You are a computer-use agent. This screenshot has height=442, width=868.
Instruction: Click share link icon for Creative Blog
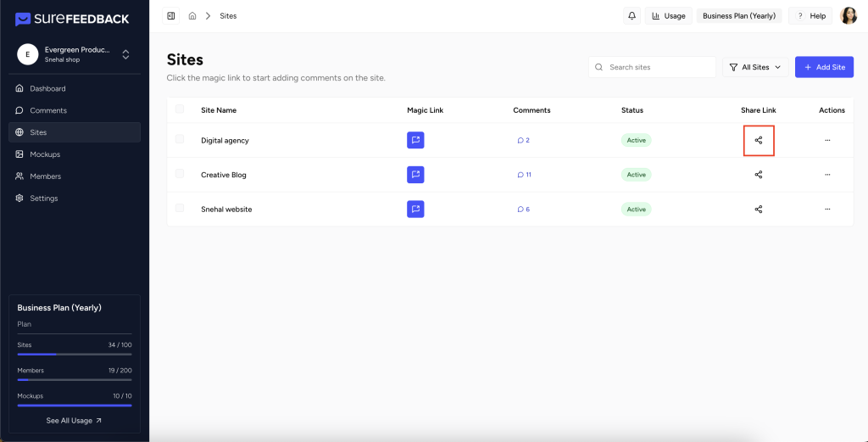[759, 175]
